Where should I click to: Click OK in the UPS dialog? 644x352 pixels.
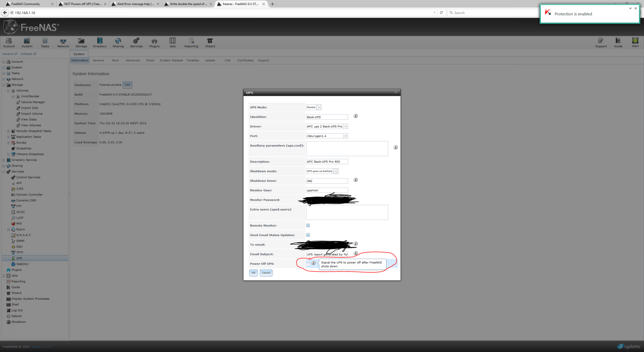coord(253,273)
